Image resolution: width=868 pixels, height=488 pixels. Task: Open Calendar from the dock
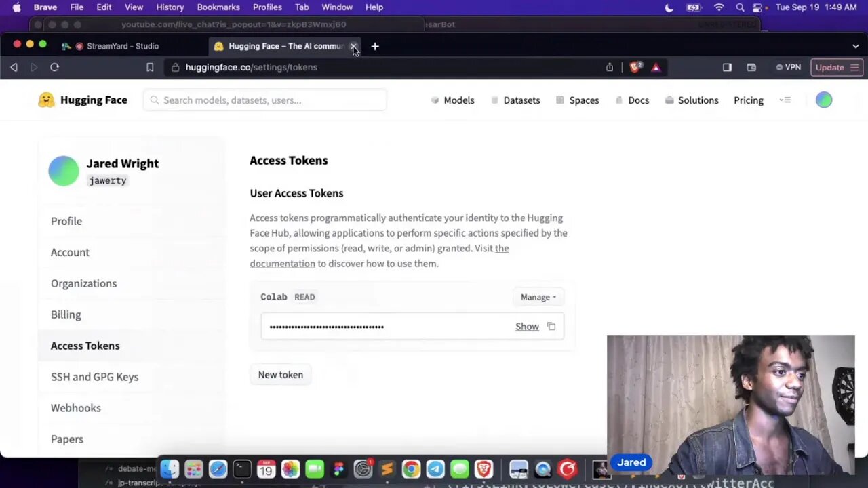point(266,469)
